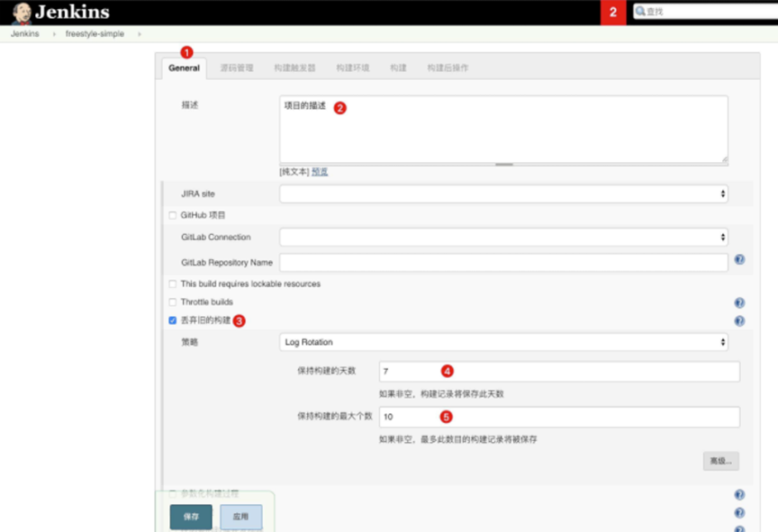Click the 保持构建的最大个数 field
The height and width of the screenshot is (532, 778).
tap(559, 417)
